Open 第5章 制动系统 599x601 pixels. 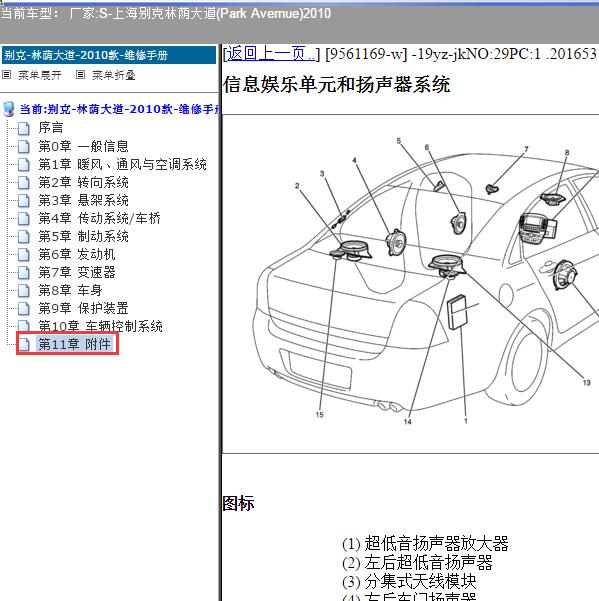[84, 236]
